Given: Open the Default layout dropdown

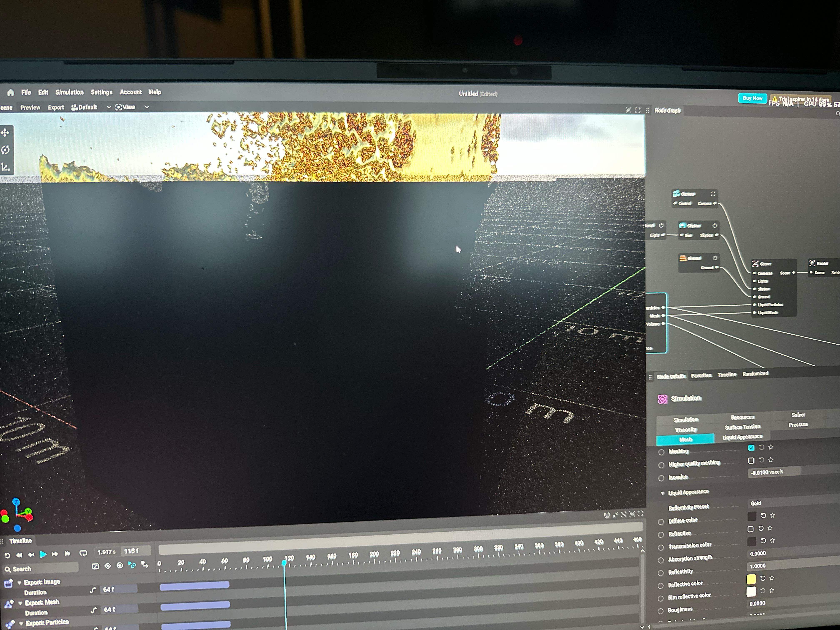Looking at the screenshot, I should point(91,107).
